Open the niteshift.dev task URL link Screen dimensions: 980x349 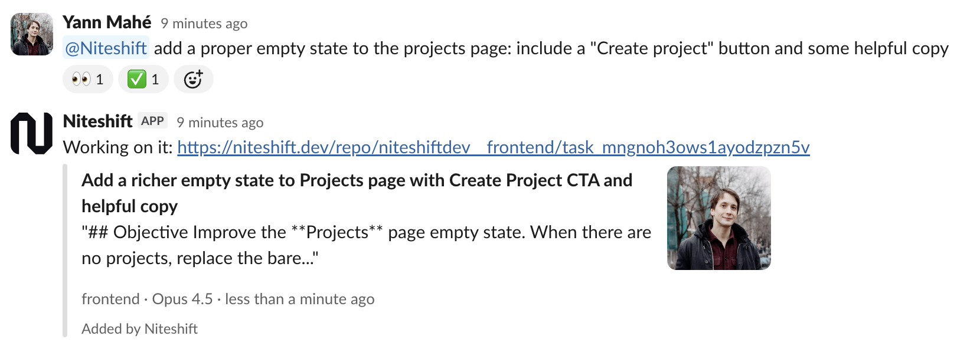(x=493, y=147)
